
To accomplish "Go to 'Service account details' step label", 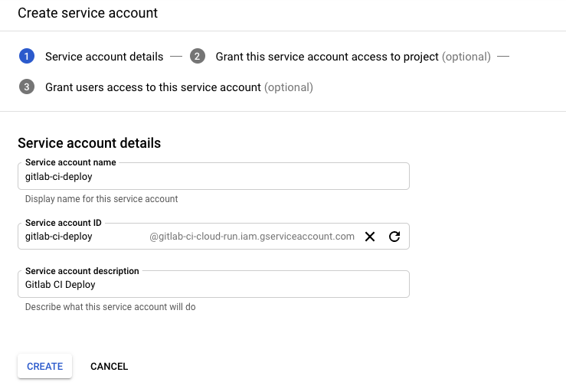I will click(x=104, y=57).
